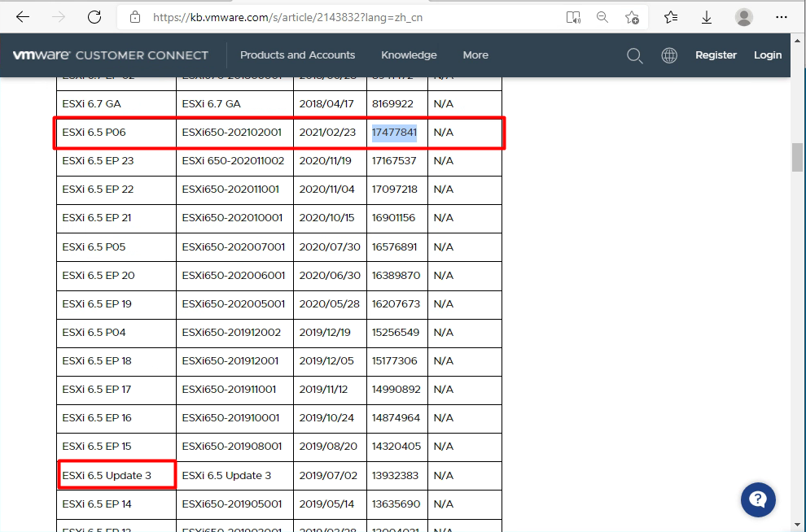Open the language globe selector

669,55
